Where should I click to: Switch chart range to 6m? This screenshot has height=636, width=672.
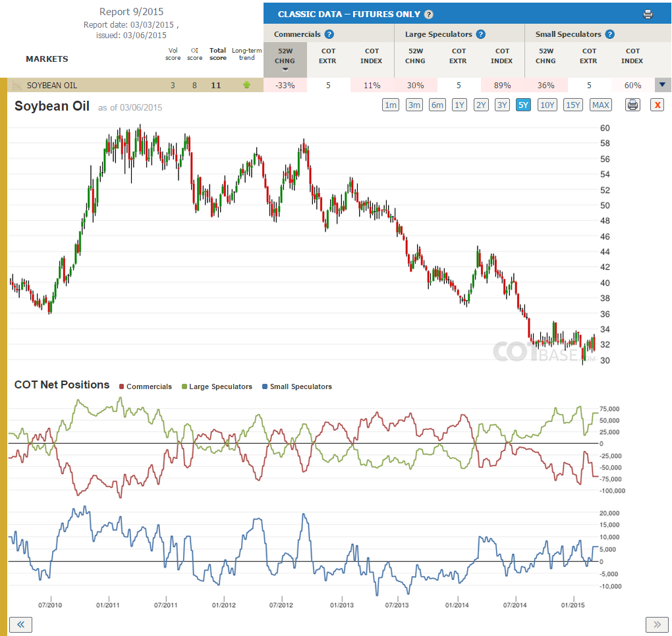437,105
